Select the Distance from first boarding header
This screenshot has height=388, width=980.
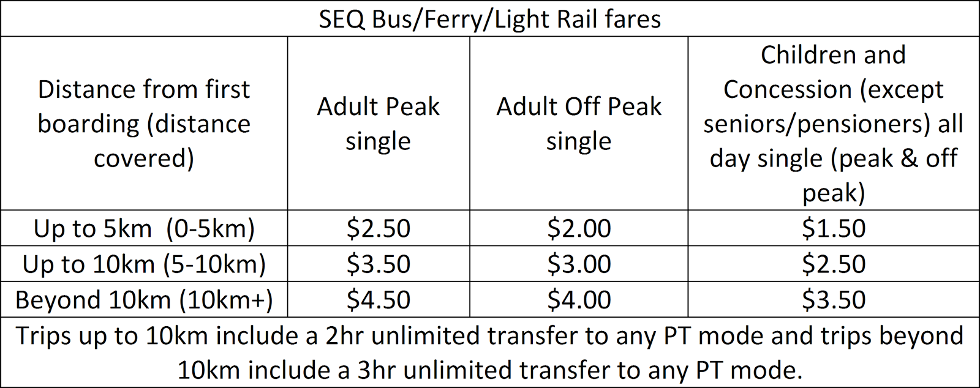click(144, 124)
